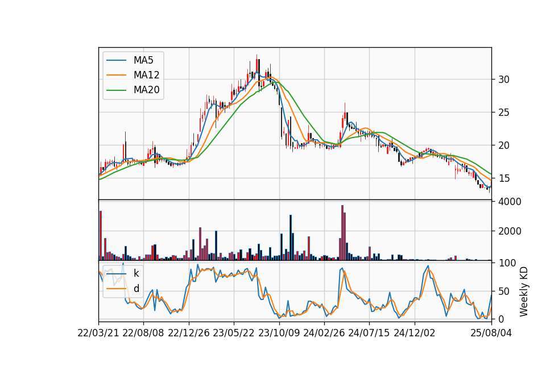This screenshot has height=392, width=546.
Task: Click the 25/08/04 date tick label
Action: pos(491,333)
